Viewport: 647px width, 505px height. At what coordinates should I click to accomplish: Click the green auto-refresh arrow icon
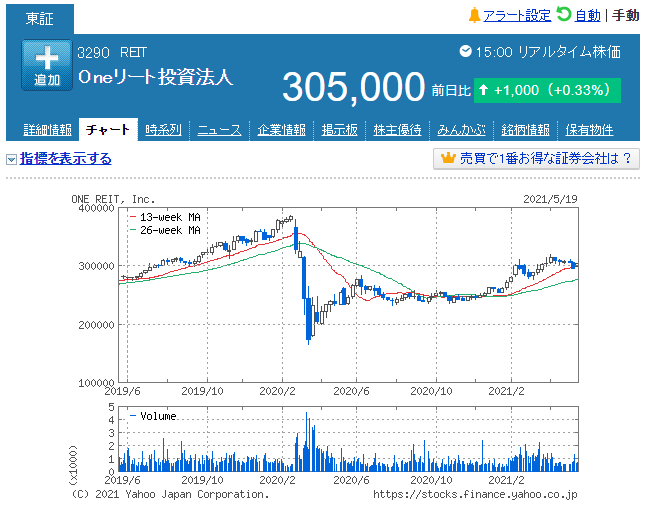(x=563, y=14)
